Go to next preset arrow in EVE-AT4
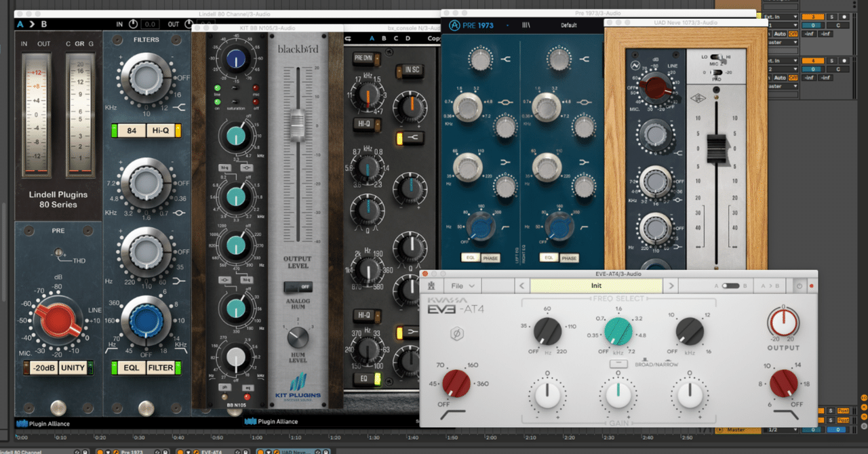This screenshot has height=454, width=868. [x=671, y=286]
